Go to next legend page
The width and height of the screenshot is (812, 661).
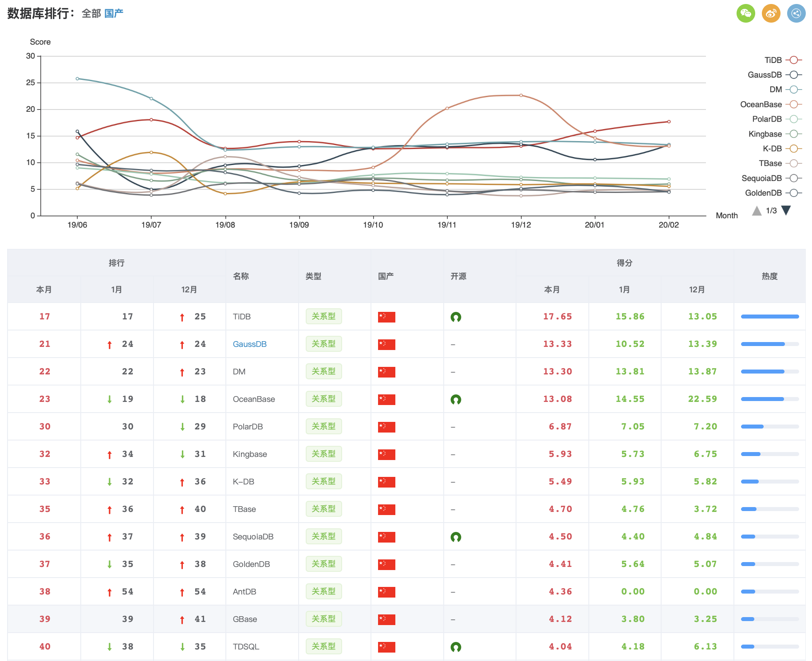(786, 210)
